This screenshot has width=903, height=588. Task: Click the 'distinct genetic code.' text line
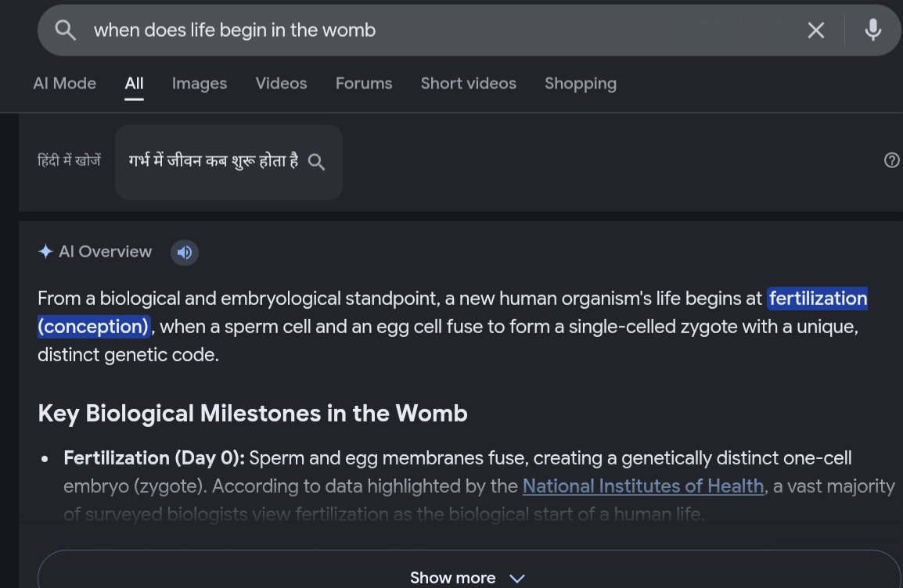[128, 355]
